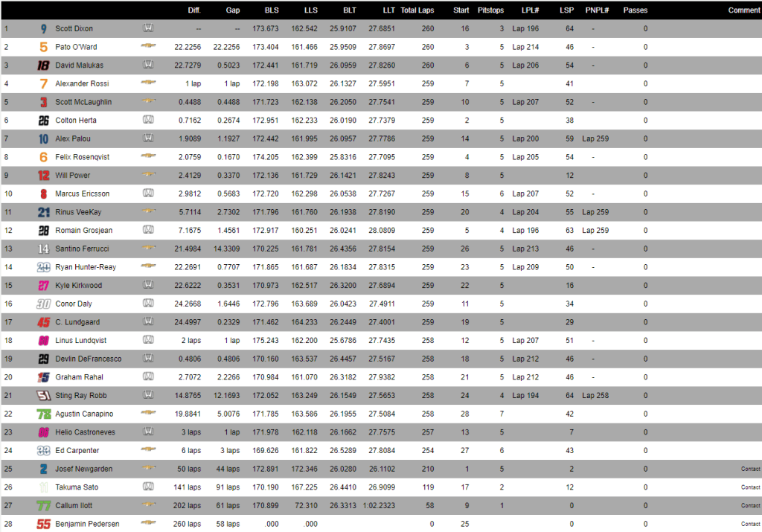Screen dimensions: 762x532
Task: Select driver name Helio Castroneves
Action: point(85,432)
